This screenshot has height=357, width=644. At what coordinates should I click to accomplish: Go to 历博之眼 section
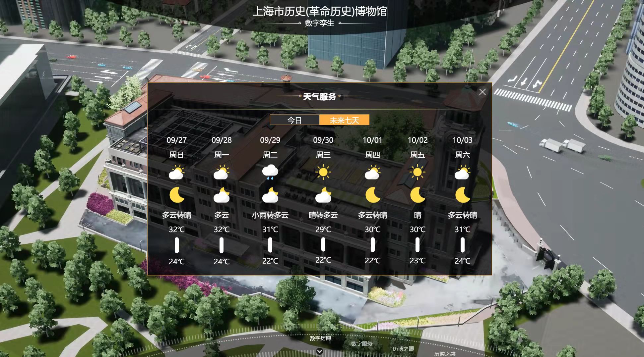coord(403,349)
